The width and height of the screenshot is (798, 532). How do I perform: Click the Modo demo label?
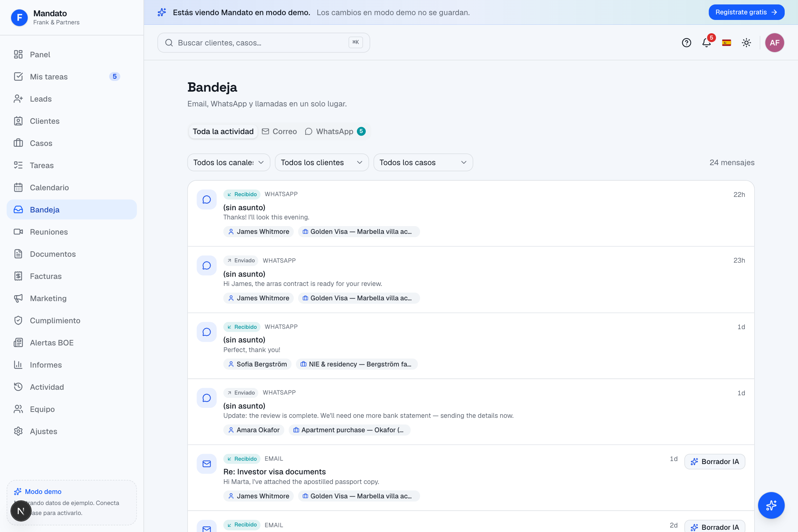[x=43, y=492]
